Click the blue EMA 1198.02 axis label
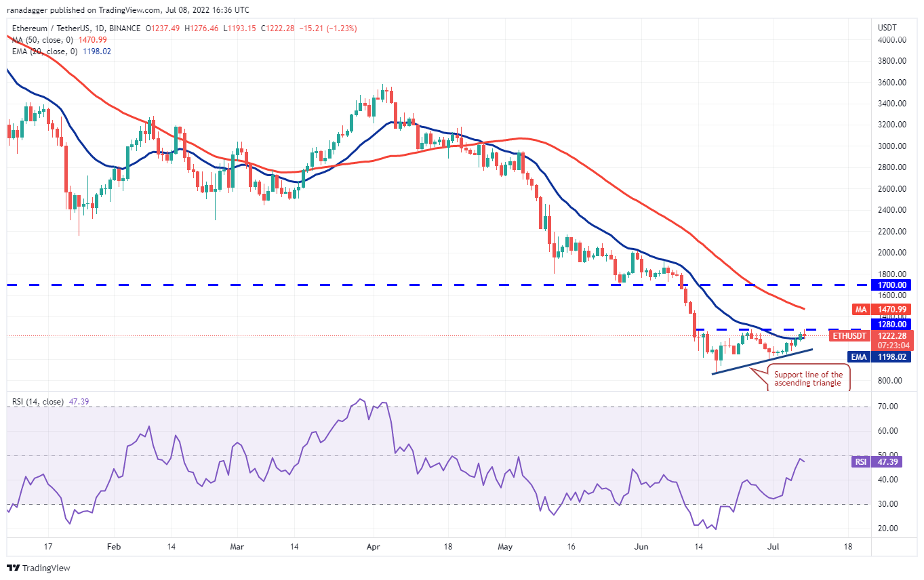924x580 pixels. click(892, 356)
